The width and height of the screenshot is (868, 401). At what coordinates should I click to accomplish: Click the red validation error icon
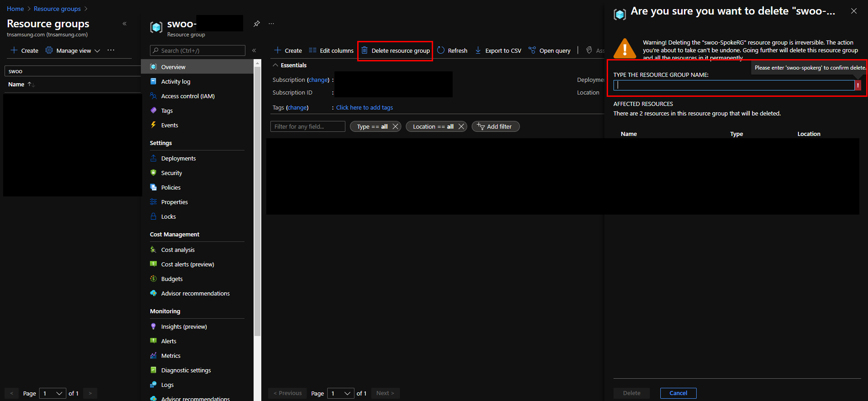(x=858, y=85)
